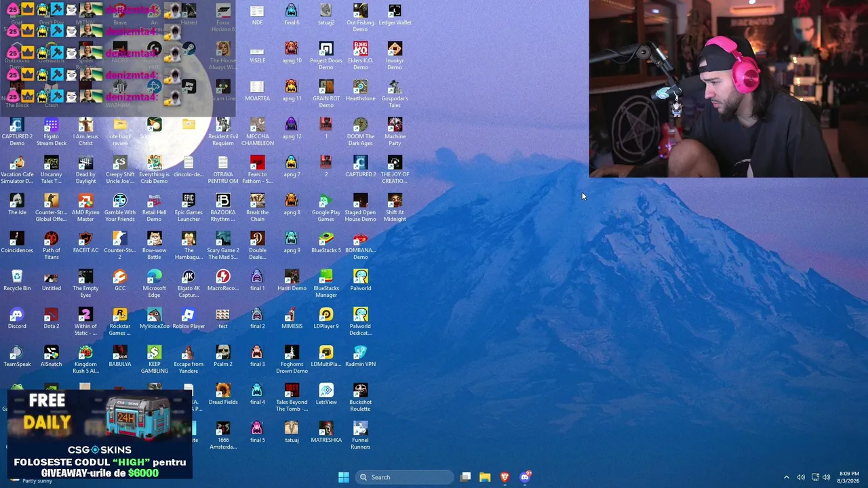This screenshot has height=488, width=868.
Task: Select the AISnatch desktop shortcut
Action: pyautogui.click(x=52, y=357)
